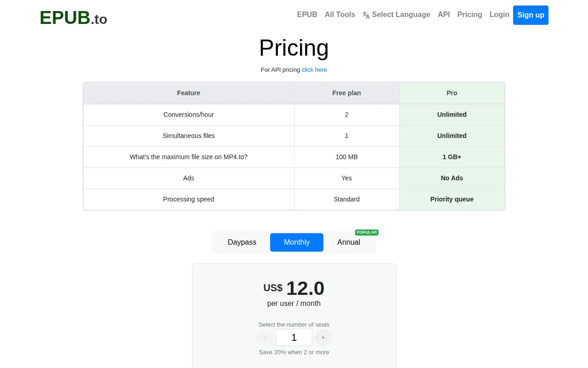Select the Annual billing tab
The height and width of the screenshot is (368, 588).
pyautogui.click(x=349, y=242)
